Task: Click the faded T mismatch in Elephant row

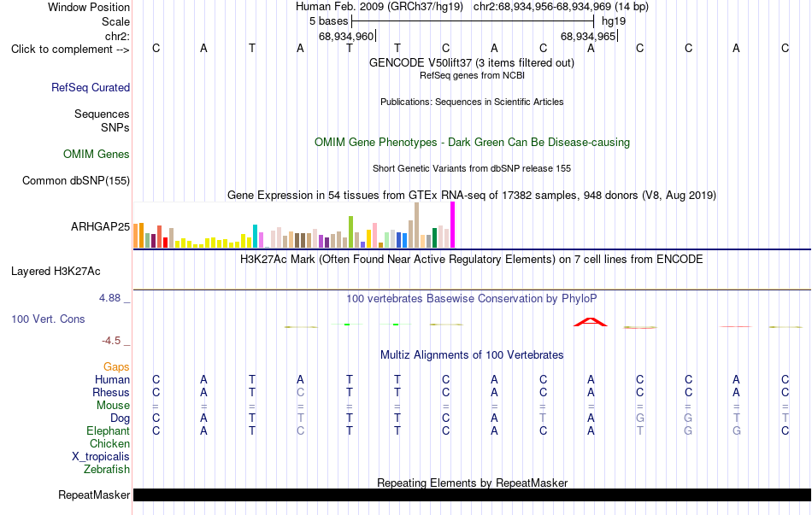Action: (x=640, y=430)
